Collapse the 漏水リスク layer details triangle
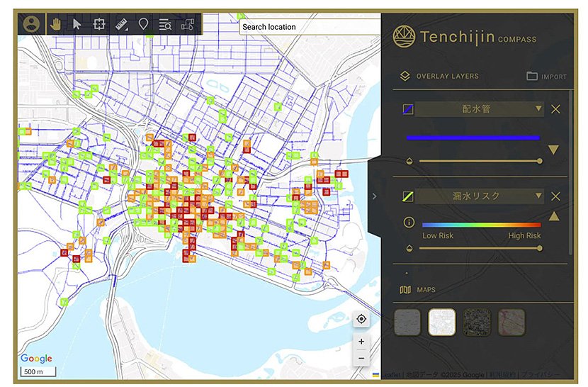The image size is (588, 387). (554, 216)
